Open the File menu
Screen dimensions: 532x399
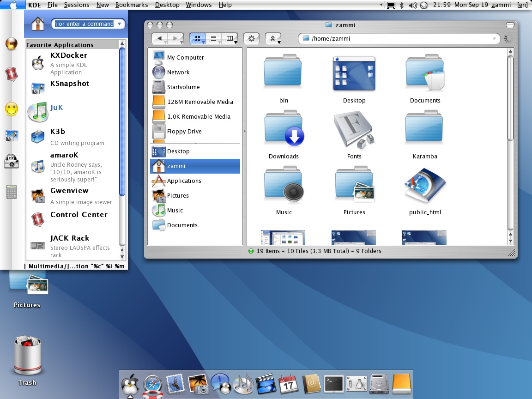pyautogui.click(x=52, y=5)
